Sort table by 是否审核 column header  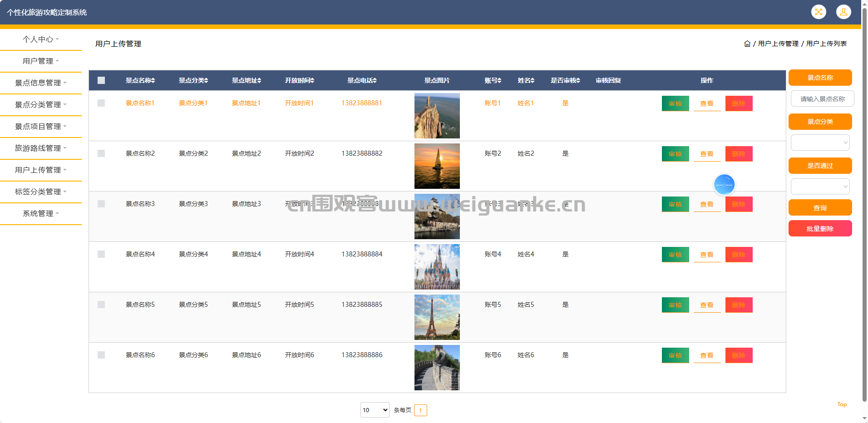565,81
